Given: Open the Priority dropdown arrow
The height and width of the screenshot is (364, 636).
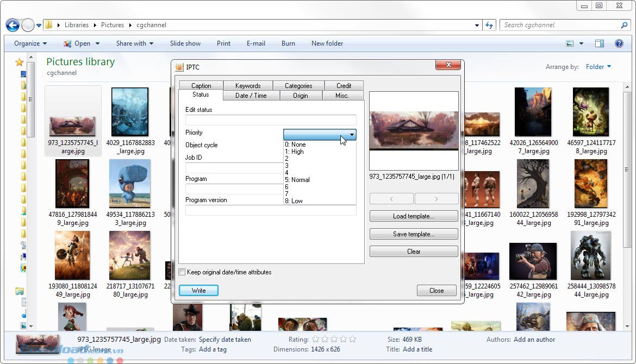Looking at the screenshot, I should [352, 134].
